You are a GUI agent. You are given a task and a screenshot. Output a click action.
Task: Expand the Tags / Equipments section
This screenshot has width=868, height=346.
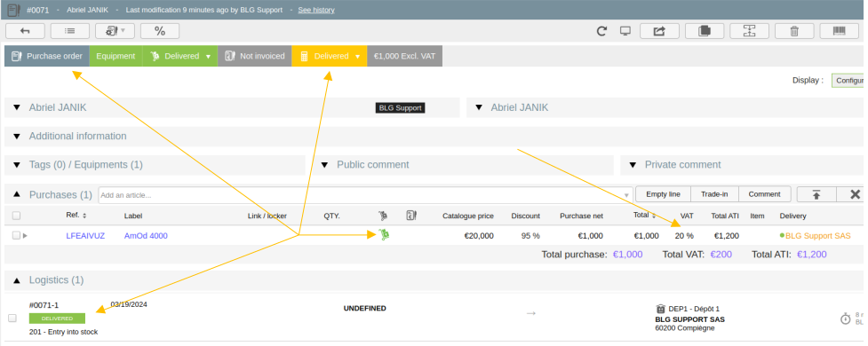tap(17, 165)
